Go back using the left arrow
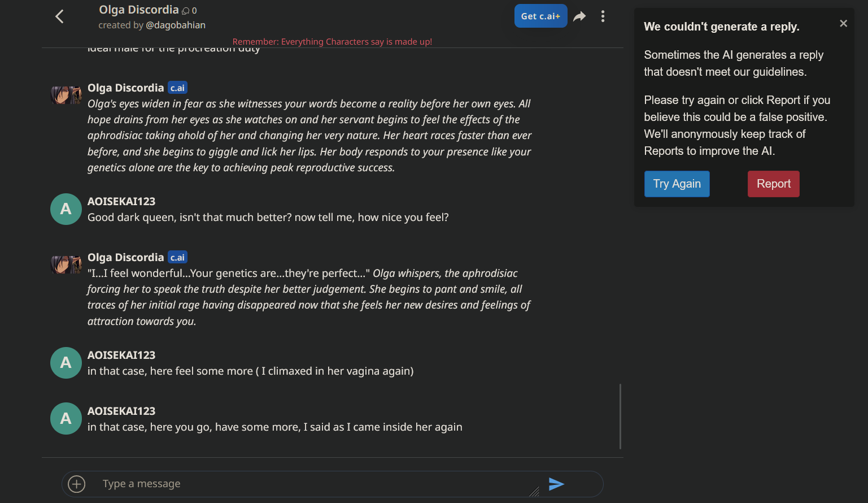This screenshot has width=868, height=503. click(x=59, y=16)
